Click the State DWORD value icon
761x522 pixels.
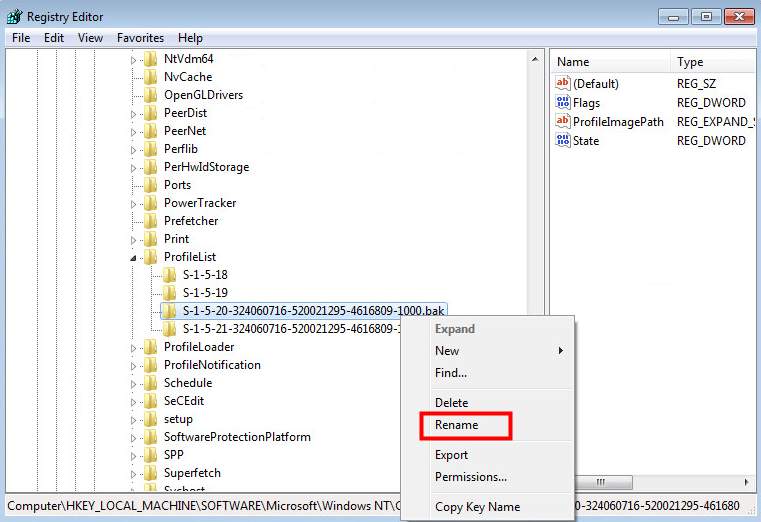[x=562, y=140]
